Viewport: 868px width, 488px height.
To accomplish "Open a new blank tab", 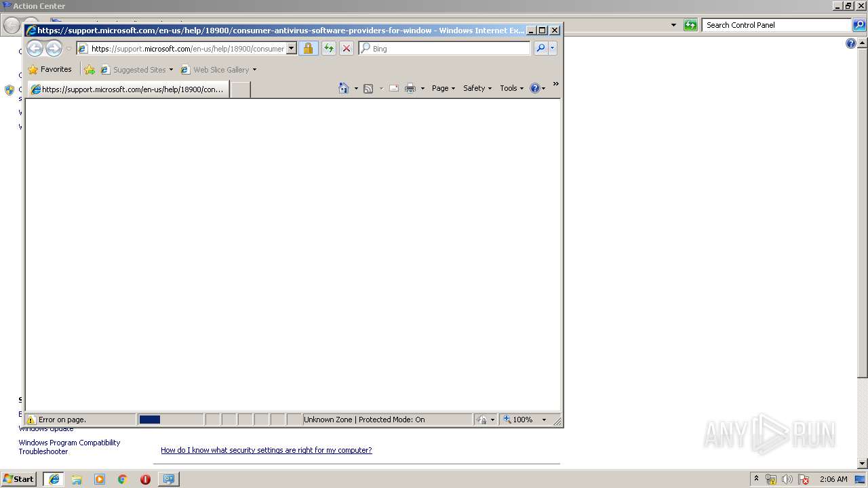I will coord(240,89).
